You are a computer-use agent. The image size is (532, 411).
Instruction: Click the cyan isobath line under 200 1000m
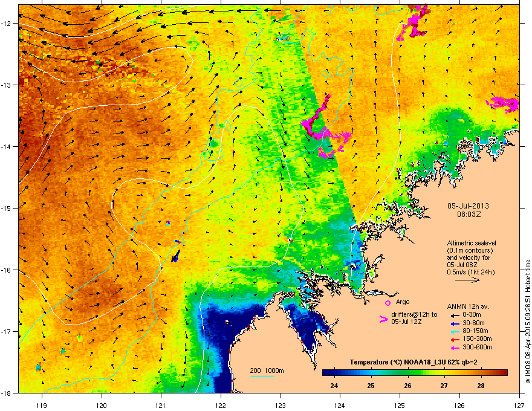coord(262,376)
